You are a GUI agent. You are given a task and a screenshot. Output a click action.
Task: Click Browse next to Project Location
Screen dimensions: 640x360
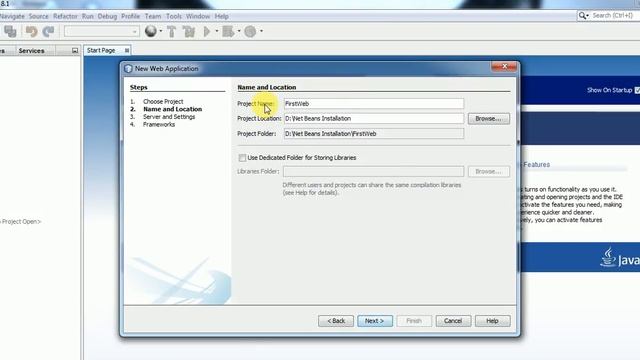tap(489, 118)
